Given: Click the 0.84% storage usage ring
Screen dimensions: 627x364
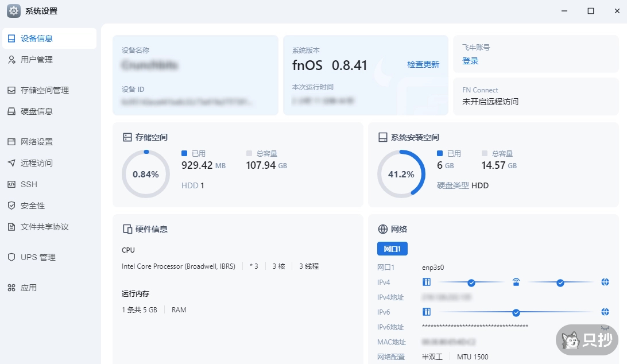Looking at the screenshot, I should [x=146, y=174].
